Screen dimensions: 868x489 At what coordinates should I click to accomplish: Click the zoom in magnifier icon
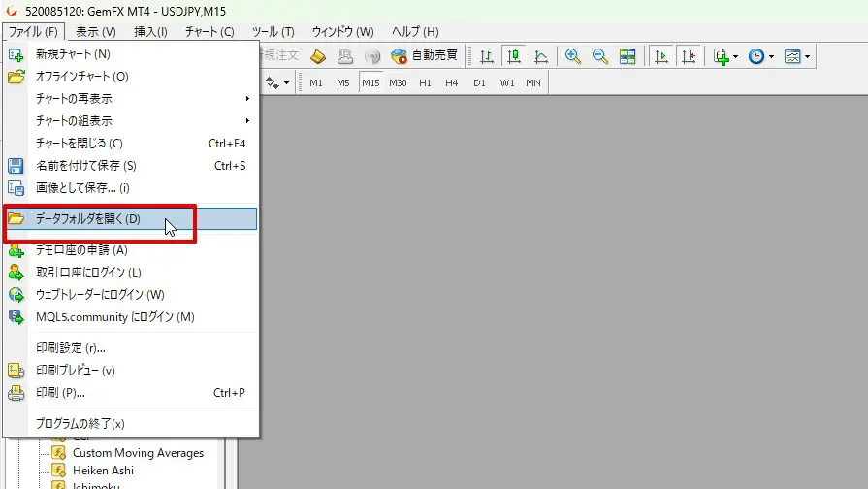[573, 56]
